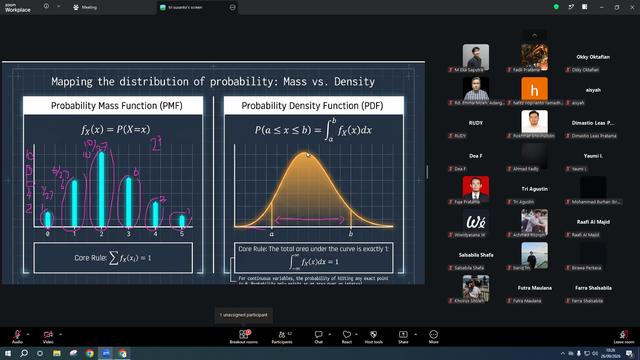The height and width of the screenshot is (360, 640).
Task: Open the Chat panel
Action: (x=318, y=337)
